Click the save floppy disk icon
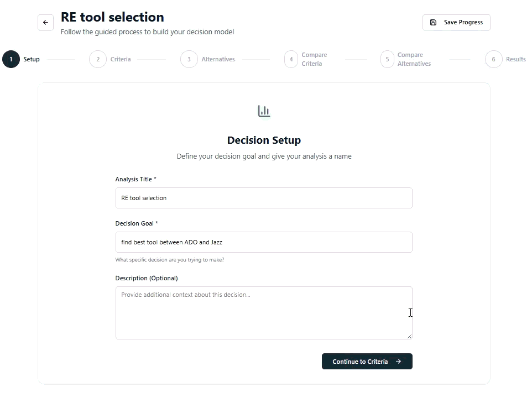Viewport: 532px width, 408px height. 433,22
